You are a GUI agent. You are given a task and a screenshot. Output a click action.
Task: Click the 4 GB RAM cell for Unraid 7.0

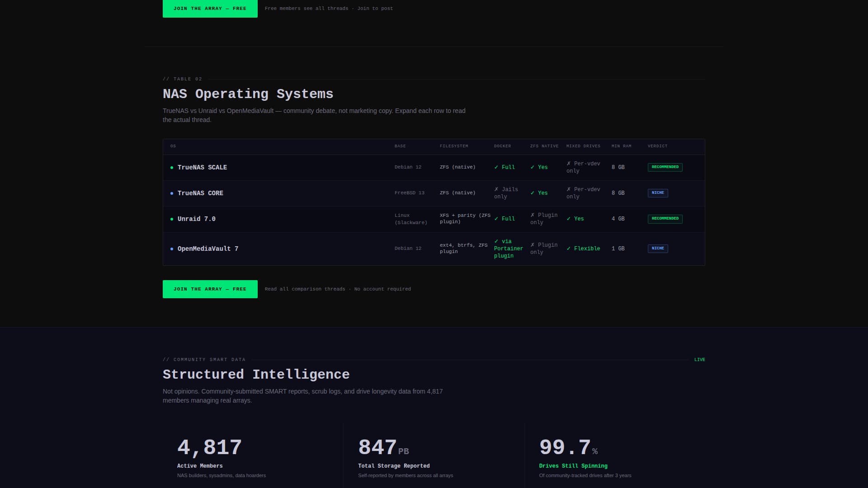click(x=618, y=219)
